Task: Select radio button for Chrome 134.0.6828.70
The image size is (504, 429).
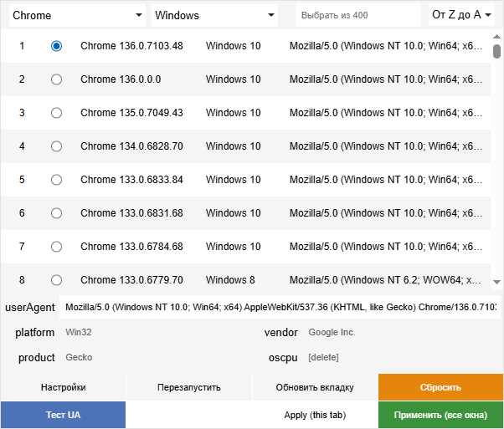Action: [x=56, y=146]
